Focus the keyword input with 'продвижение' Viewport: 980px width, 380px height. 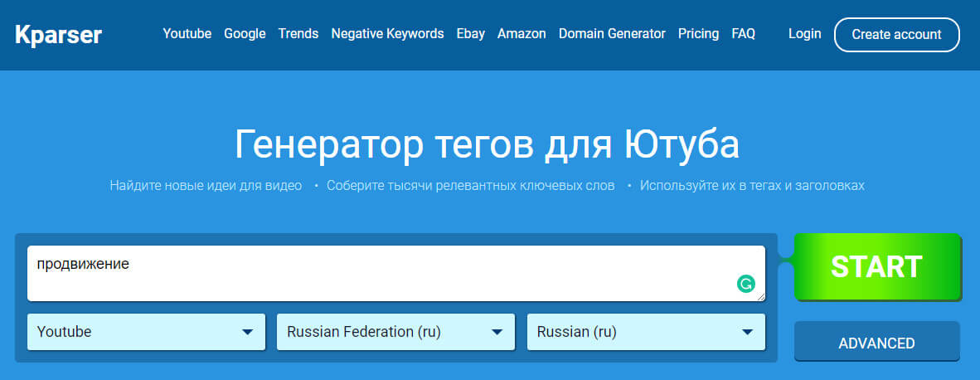tap(395, 273)
